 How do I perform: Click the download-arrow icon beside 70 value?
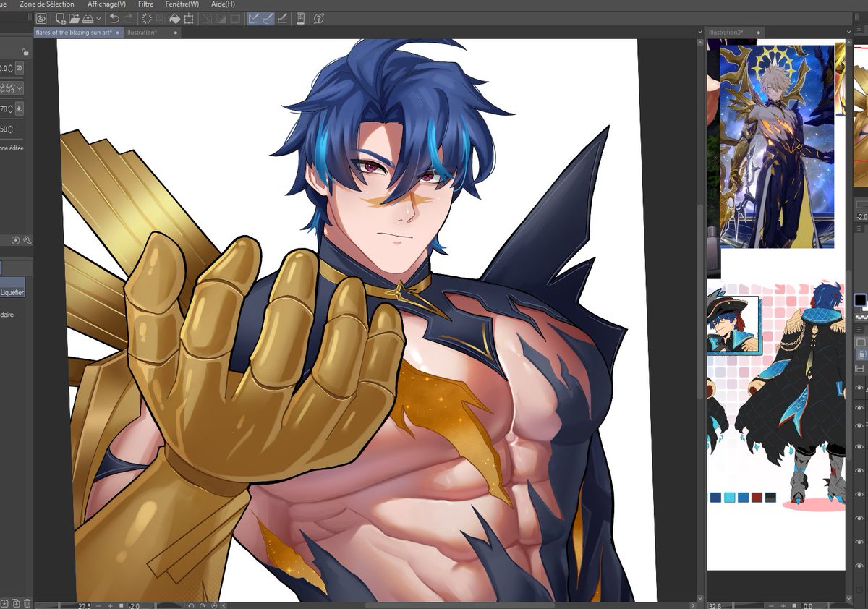point(20,108)
